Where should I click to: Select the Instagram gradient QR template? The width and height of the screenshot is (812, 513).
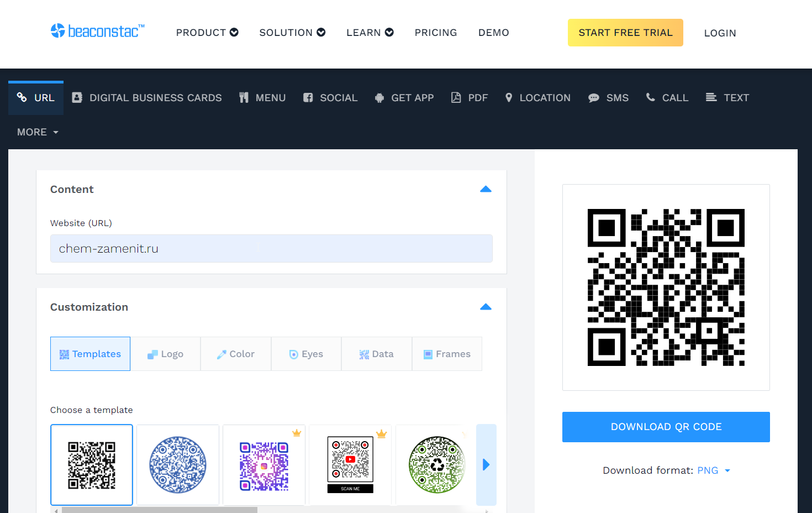point(264,465)
